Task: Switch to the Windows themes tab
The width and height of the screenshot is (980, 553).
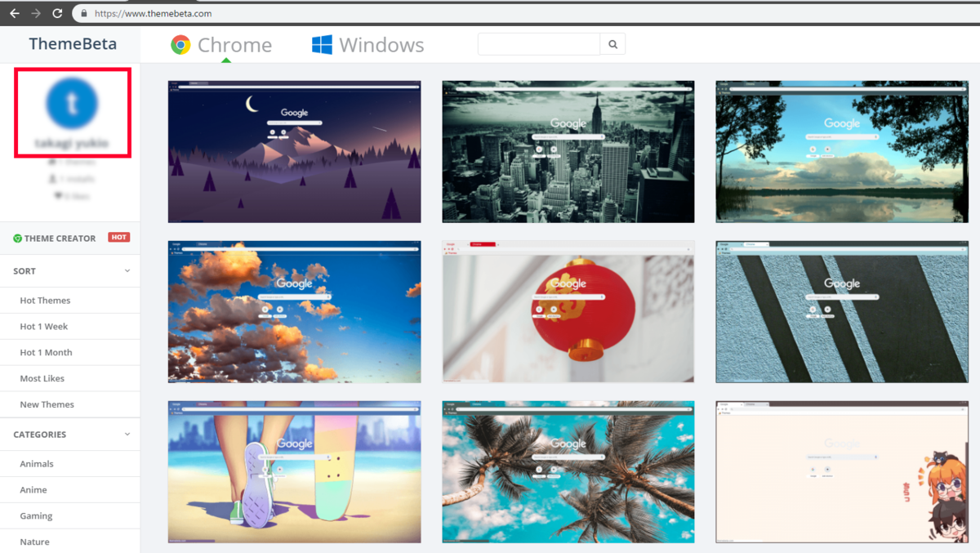Action: pos(367,44)
